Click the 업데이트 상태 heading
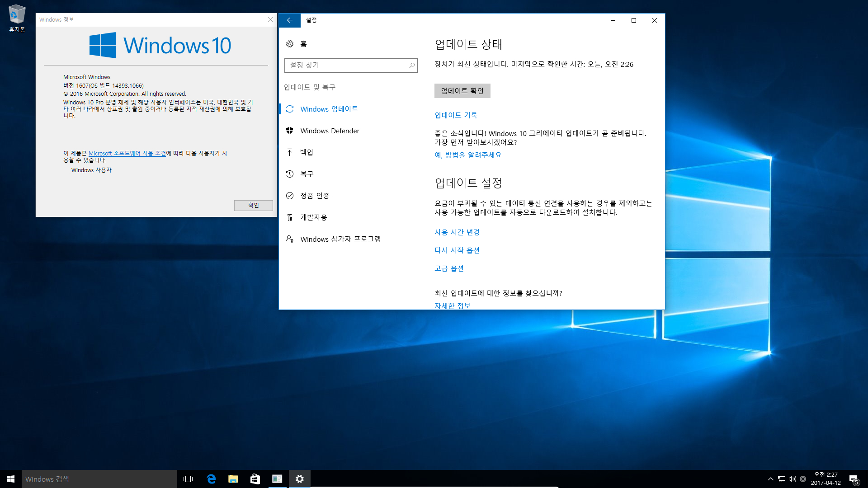868x488 pixels. pos(468,44)
